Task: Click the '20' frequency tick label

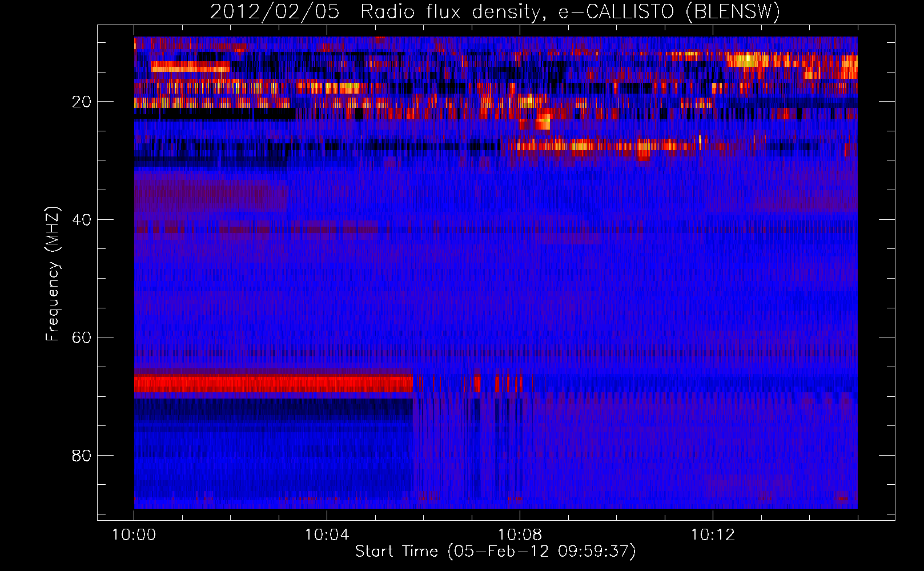Action: (x=82, y=102)
